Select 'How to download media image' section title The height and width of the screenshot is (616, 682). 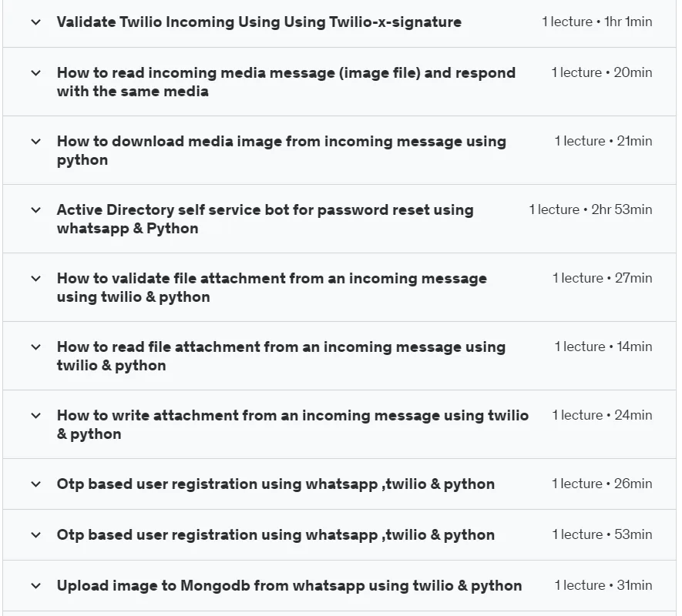[x=281, y=150]
